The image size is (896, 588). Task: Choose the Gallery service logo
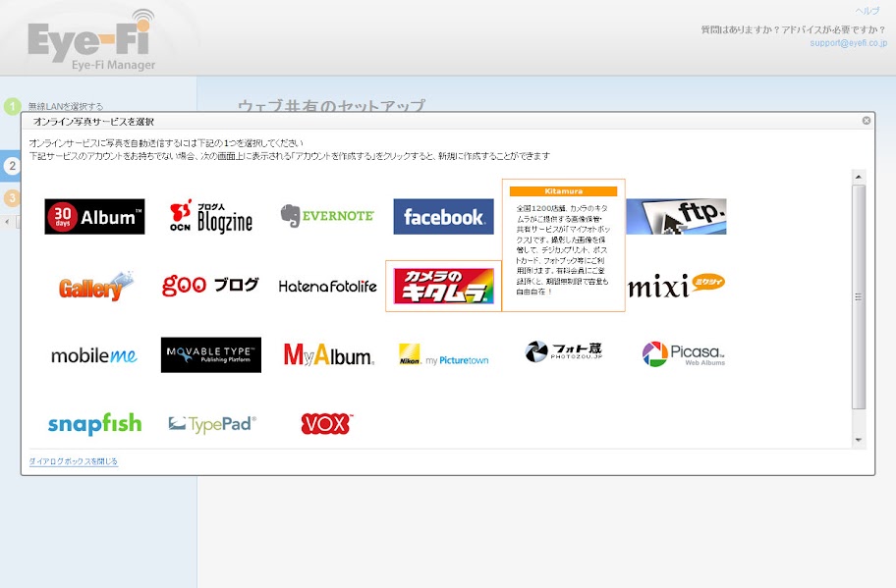coord(94,286)
